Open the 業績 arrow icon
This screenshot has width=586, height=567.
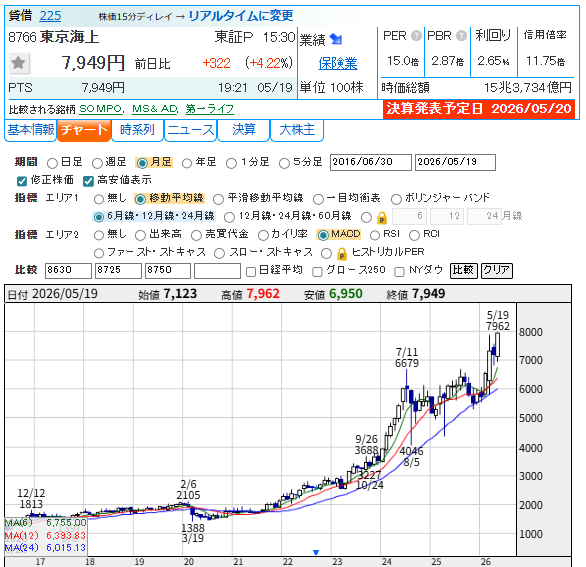coord(336,39)
